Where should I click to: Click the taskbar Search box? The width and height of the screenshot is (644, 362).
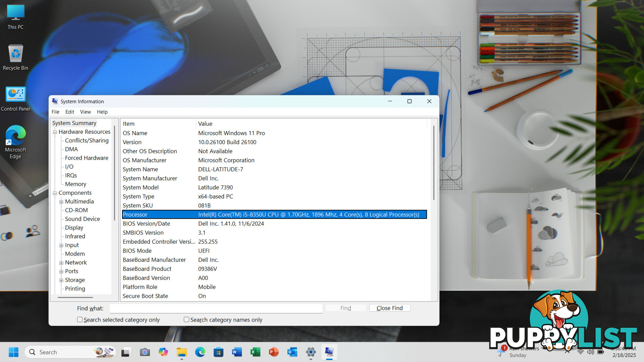(70, 352)
